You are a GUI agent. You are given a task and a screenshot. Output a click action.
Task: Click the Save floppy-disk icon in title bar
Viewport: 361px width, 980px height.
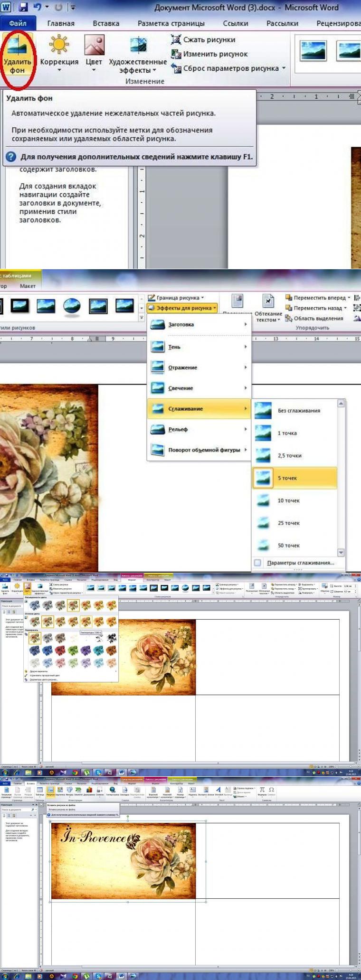pos(23,7)
